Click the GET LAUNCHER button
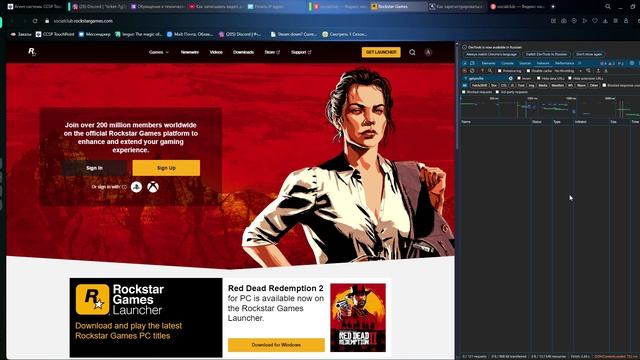This screenshot has height=360, width=640. click(381, 52)
